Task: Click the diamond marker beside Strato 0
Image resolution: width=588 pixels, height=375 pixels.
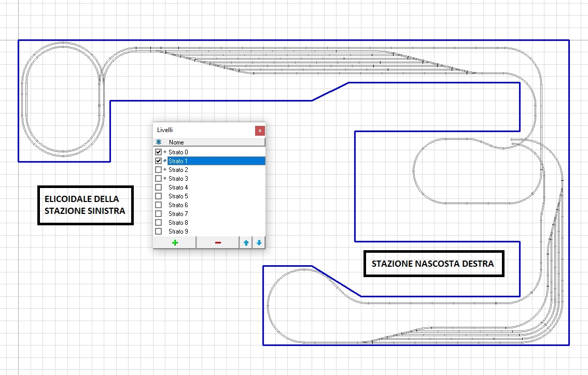Action: [x=165, y=152]
